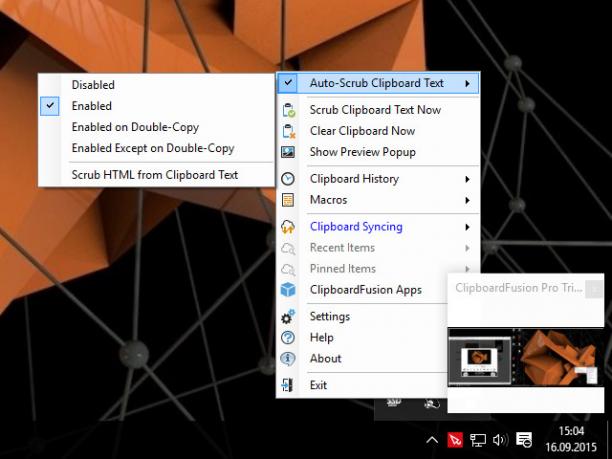Image resolution: width=612 pixels, height=459 pixels.
Task: Show hidden tray icons with chevron
Action: coord(432,440)
